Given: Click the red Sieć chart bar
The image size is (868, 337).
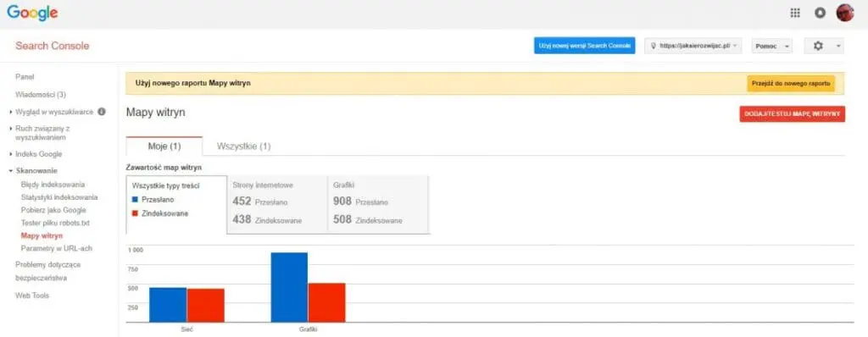Looking at the screenshot, I should click(205, 306).
